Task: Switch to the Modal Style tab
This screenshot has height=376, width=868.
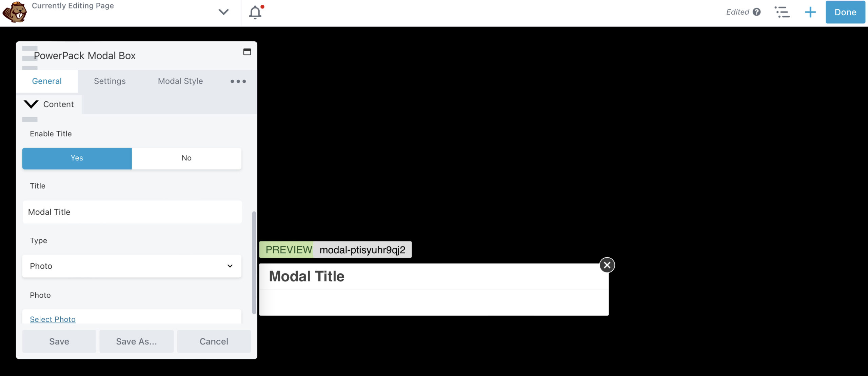Action: [x=180, y=81]
